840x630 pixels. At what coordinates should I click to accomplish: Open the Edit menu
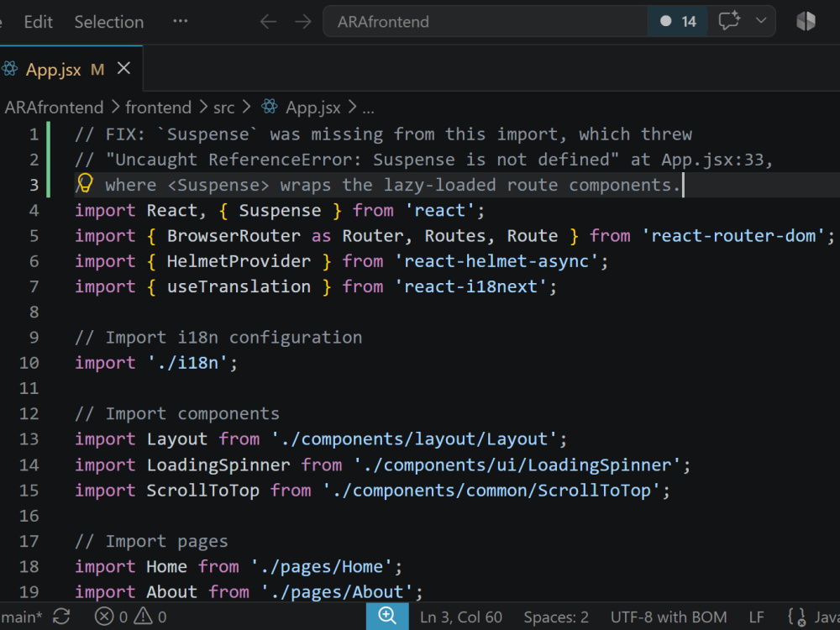click(38, 22)
